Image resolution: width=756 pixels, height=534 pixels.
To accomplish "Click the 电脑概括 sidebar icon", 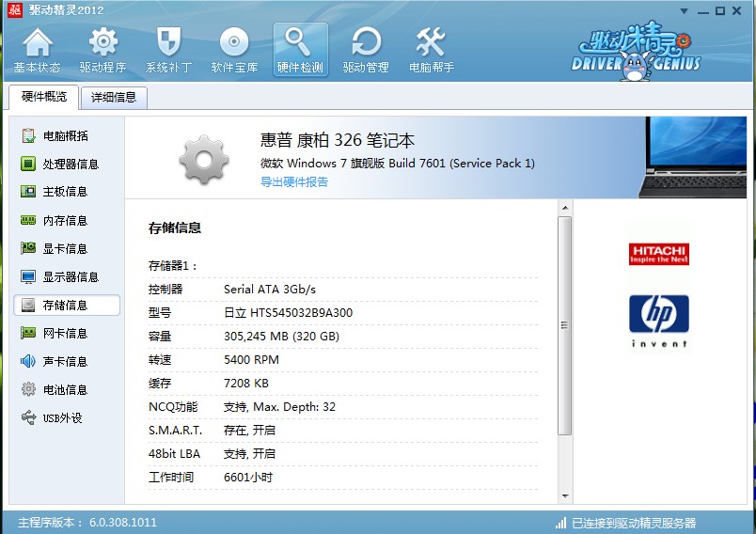I will coord(28,136).
